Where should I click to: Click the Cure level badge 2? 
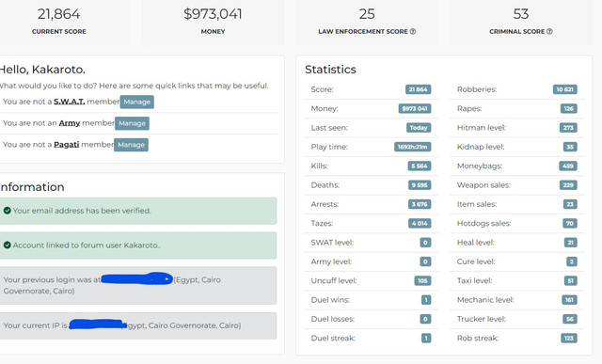point(572,261)
